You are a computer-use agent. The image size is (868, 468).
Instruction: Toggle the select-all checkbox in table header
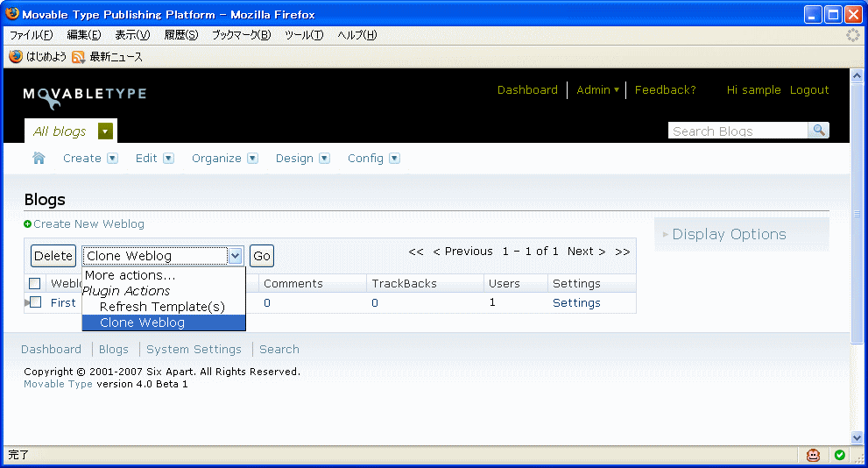click(x=35, y=284)
